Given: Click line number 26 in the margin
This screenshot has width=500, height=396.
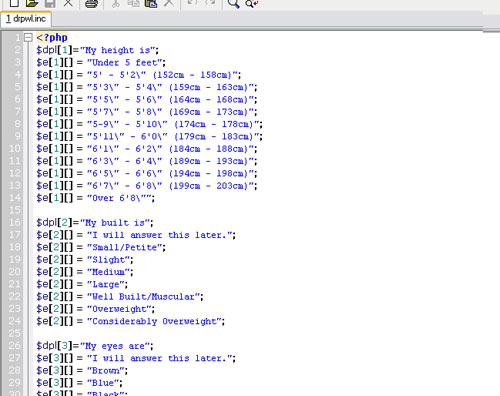Looking at the screenshot, I should (14, 346).
